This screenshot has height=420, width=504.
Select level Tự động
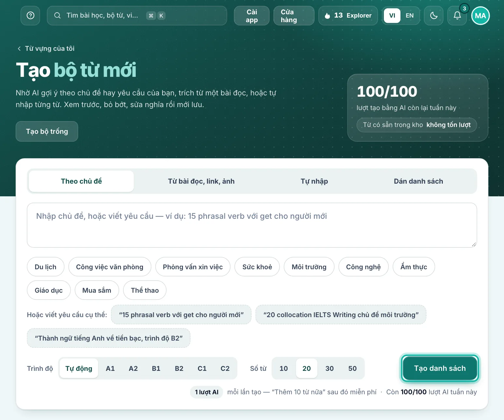79,368
